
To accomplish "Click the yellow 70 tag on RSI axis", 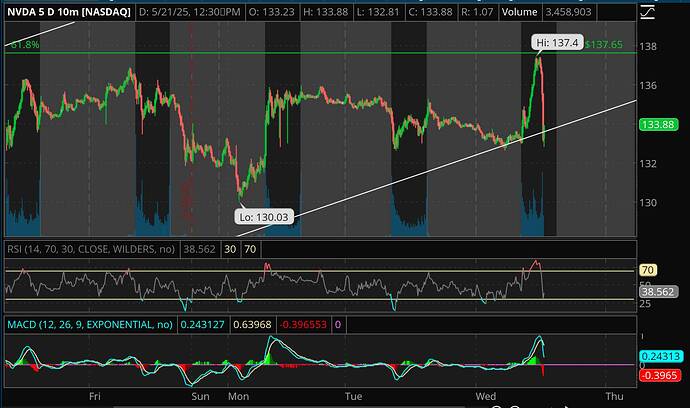I will pos(648,270).
